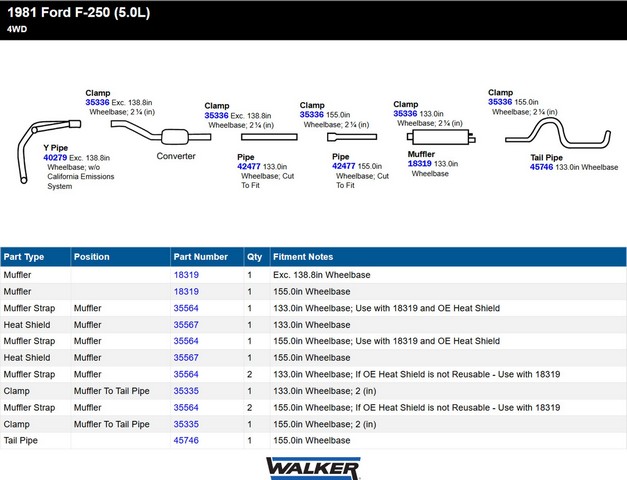
Task: Click Muffler To Tail Pipe in 155.0in row
Action: [x=112, y=424]
